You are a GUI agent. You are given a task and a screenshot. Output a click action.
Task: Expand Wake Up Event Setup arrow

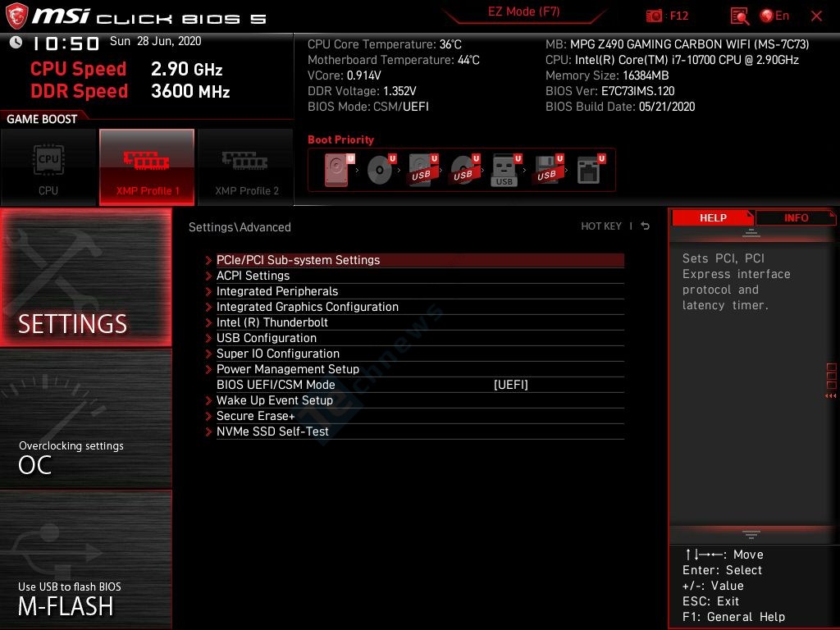[209, 400]
